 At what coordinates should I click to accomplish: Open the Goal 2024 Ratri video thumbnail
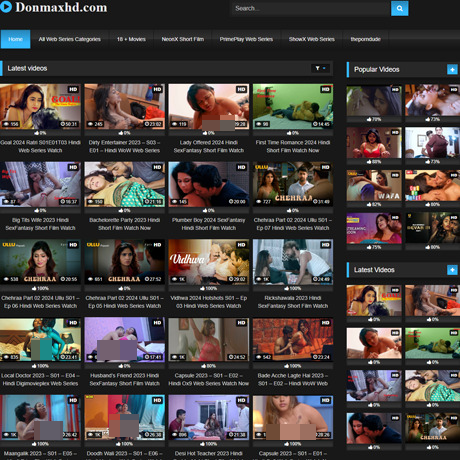point(40,107)
